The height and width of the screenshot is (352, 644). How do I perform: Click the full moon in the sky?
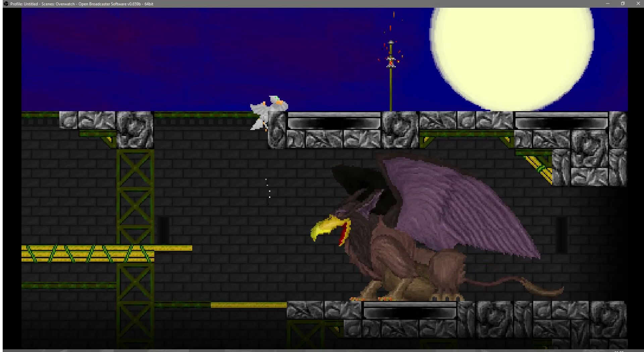click(512, 57)
